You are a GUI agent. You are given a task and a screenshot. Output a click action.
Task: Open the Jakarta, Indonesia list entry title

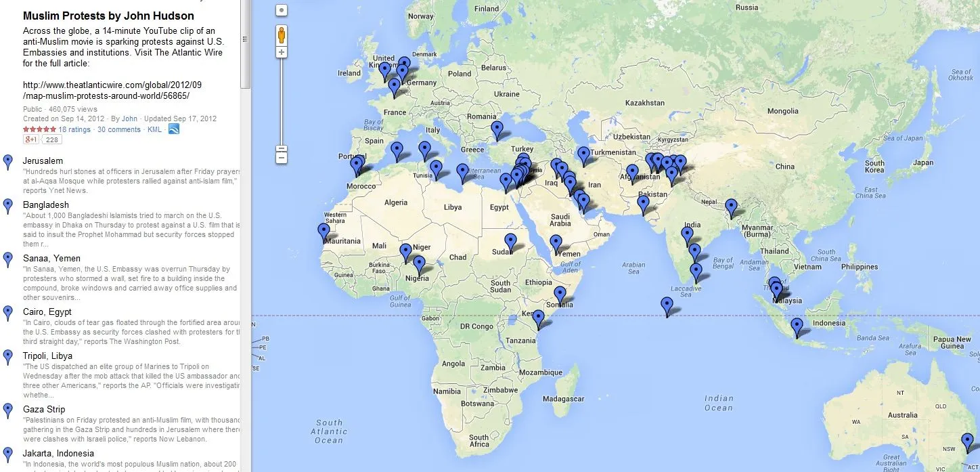pos(58,453)
